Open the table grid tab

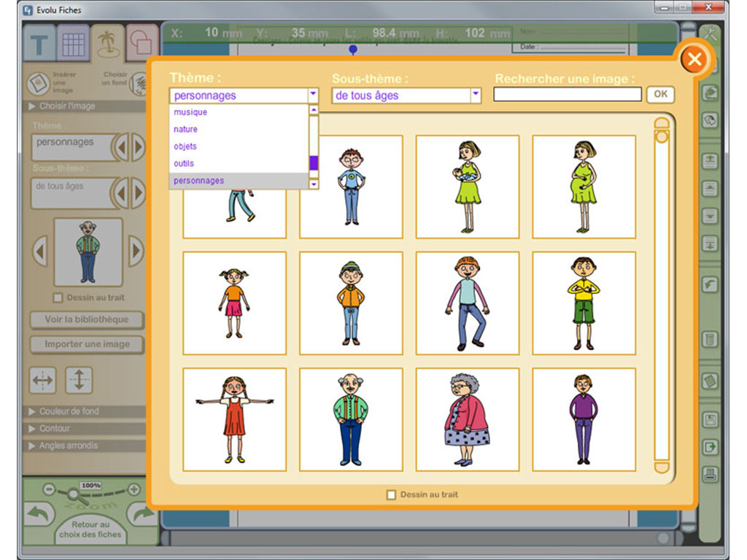[74, 45]
